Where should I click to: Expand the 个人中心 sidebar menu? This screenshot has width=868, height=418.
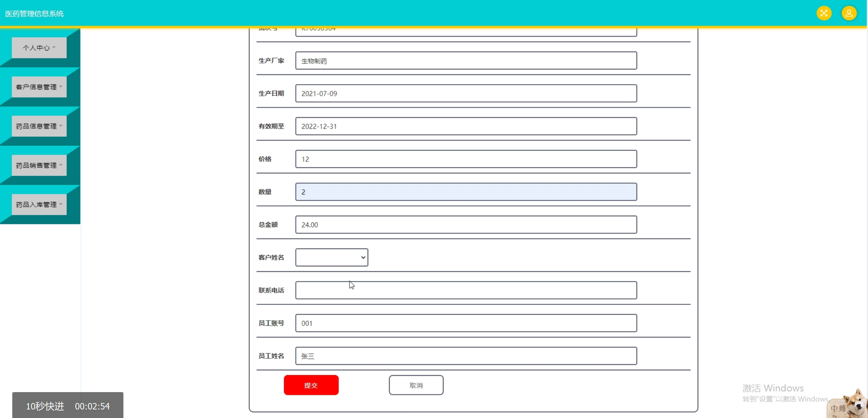(x=39, y=48)
